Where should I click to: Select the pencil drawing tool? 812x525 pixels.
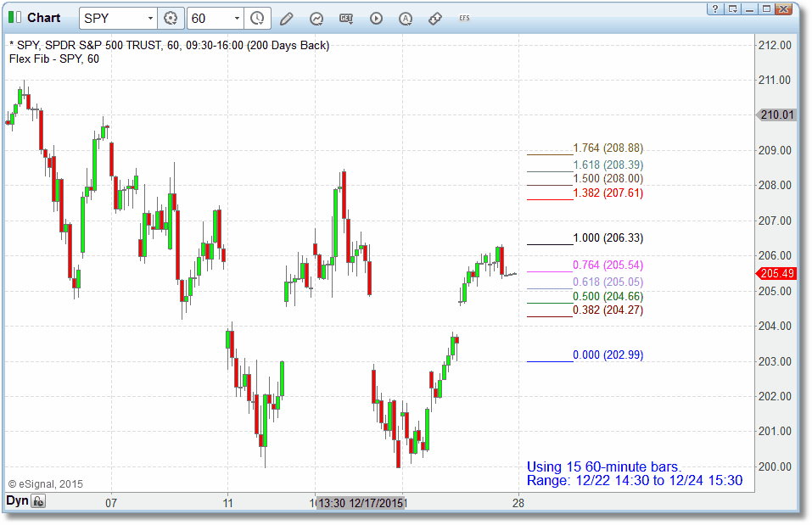pos(287,20)
